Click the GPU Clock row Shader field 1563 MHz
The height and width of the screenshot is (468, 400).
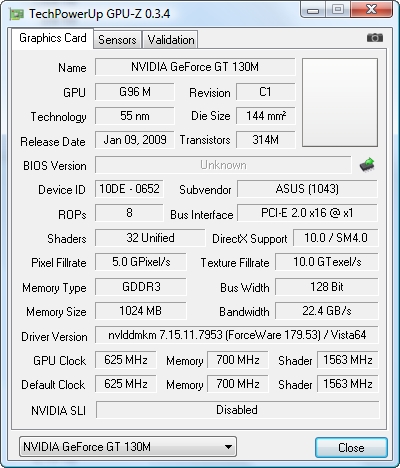[x=348, y=360]
